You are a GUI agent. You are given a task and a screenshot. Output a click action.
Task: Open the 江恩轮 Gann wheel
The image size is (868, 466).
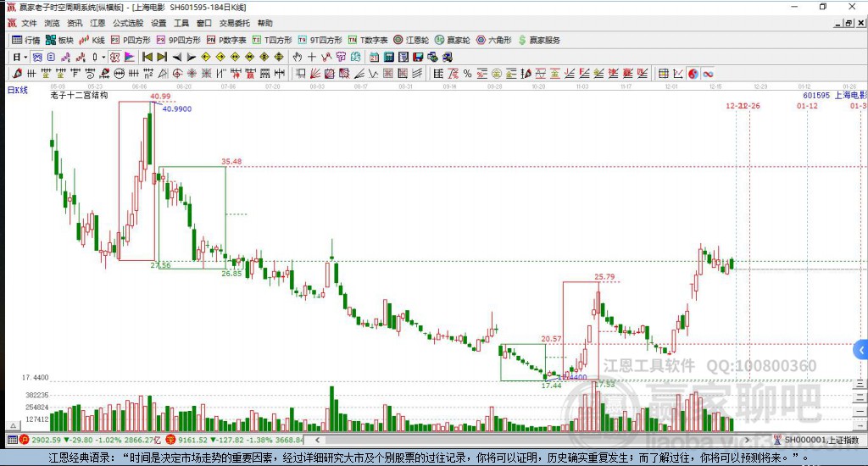(x=411, y=40)
